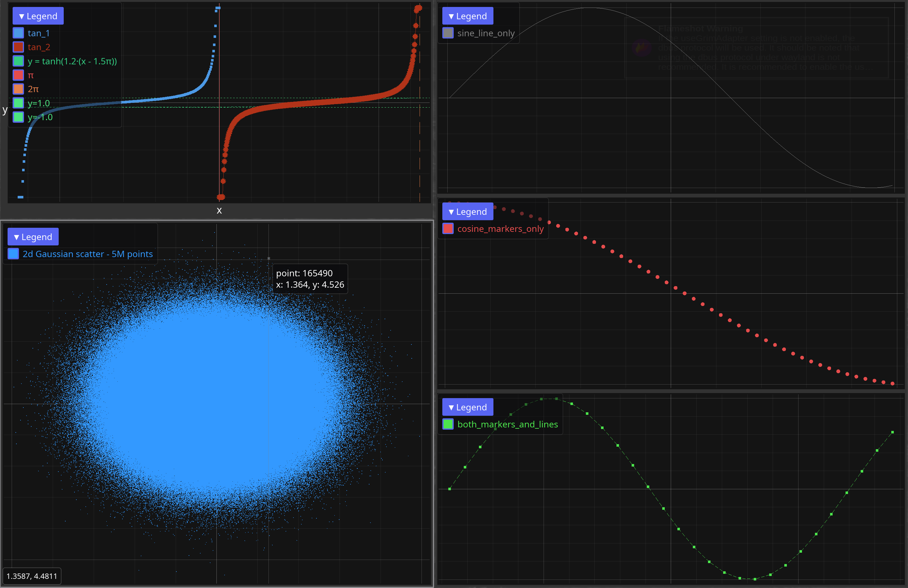Collapse the Legend in the cosine_markers_only plot
The width and height of the screenshot is (908, 588).
coord(467,211)
